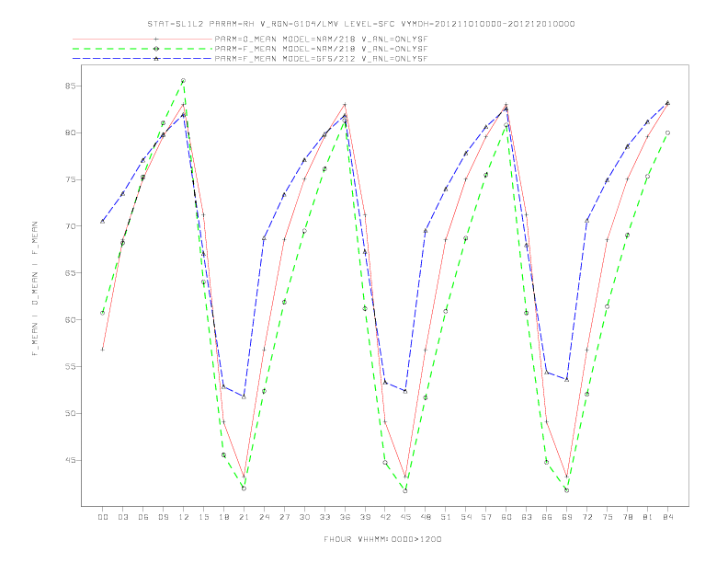Click the x-axis tick label 42
Screen dimensions: 728x563
pyautogui.click(x=385, y=517)
